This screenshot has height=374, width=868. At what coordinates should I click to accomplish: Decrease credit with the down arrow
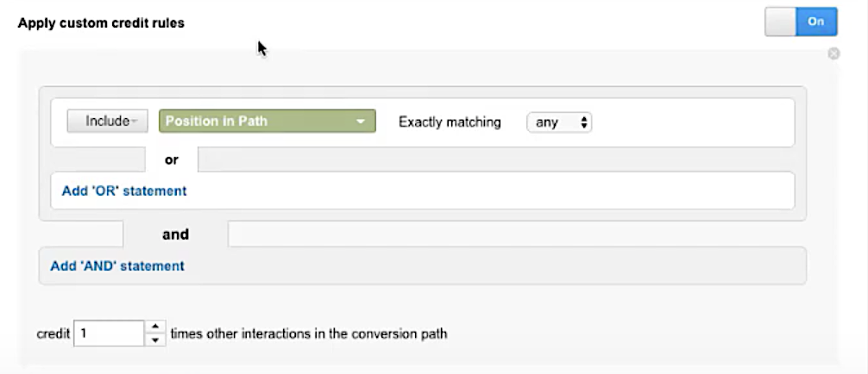pos(155,340)
